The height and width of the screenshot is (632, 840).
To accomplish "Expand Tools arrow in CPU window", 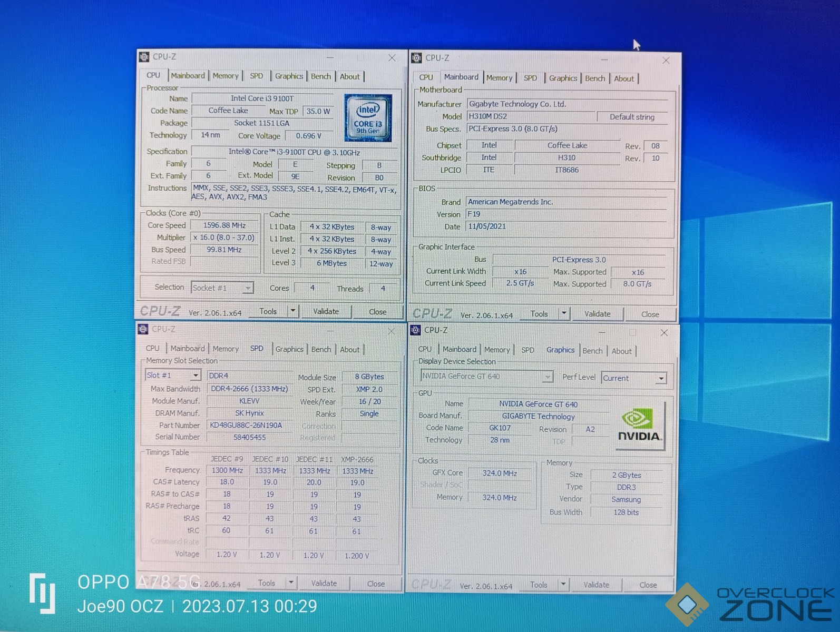I will click(x=293, y=311).
